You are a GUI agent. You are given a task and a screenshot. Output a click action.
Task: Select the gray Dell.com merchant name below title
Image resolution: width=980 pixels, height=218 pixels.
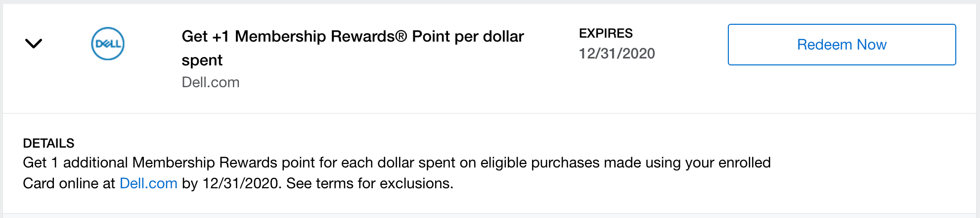[x=211, y=82]
